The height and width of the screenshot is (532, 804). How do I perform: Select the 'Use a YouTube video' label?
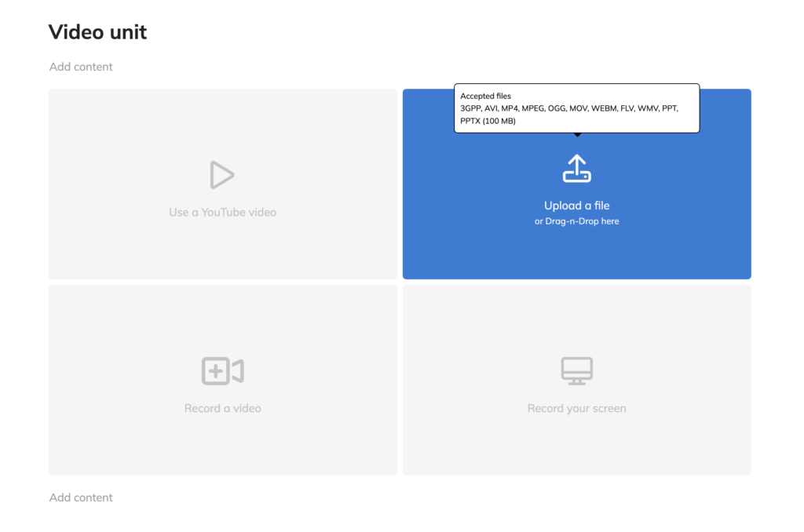coord(222,212)
